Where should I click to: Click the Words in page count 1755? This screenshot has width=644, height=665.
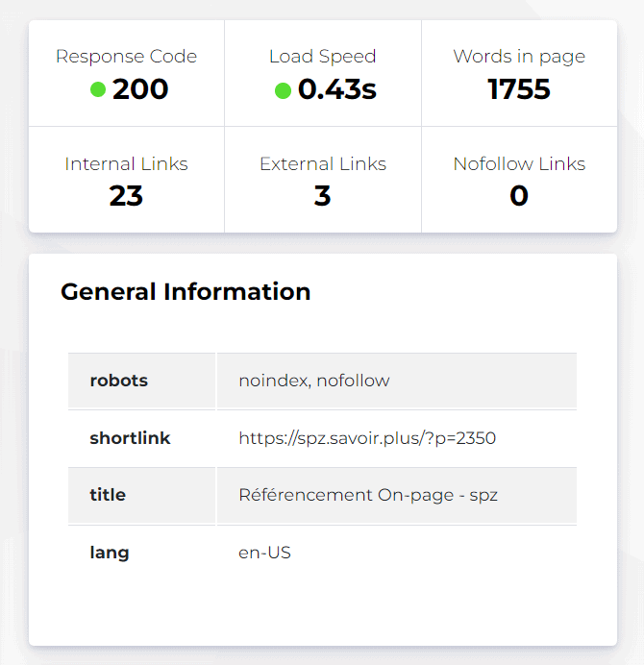[519, 89]
